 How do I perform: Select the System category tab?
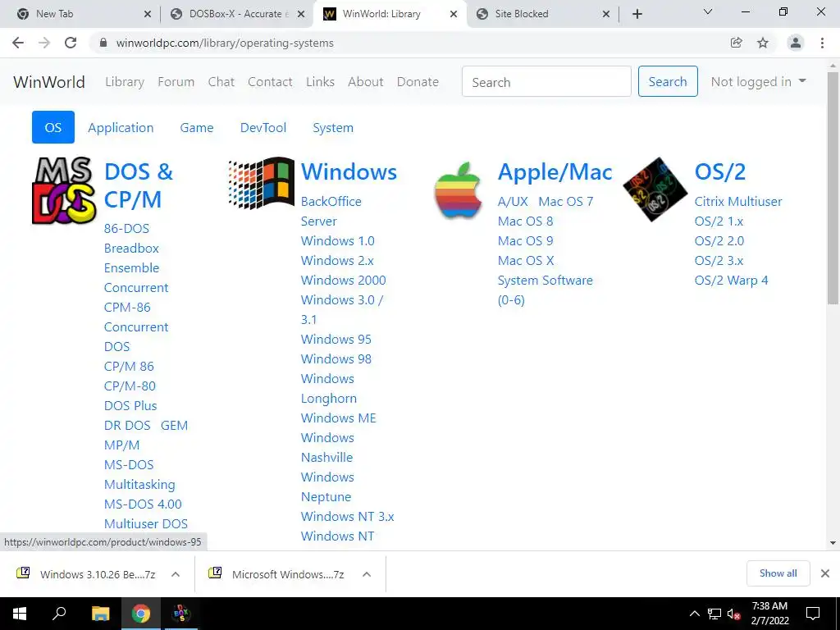[x=333, y=127]
